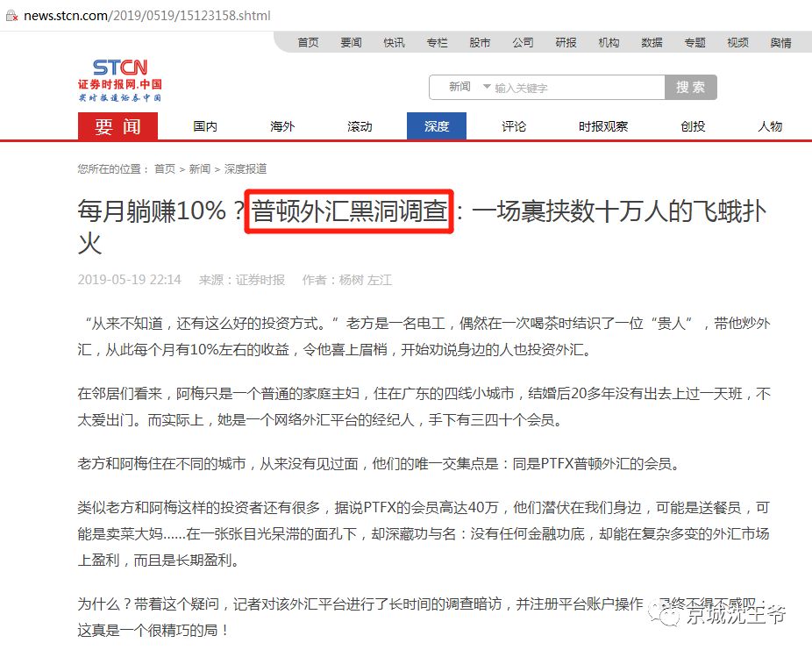Viewport: 812px width, 650px height.
Task: Click the paragraph starting 在邻居们看来
Action: 424,406
